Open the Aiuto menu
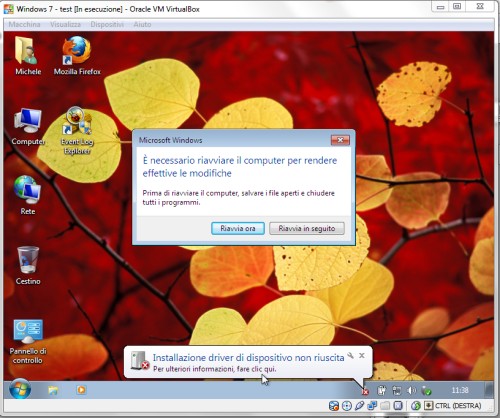Screen dimensions: 500x418 tap(142, 24)
